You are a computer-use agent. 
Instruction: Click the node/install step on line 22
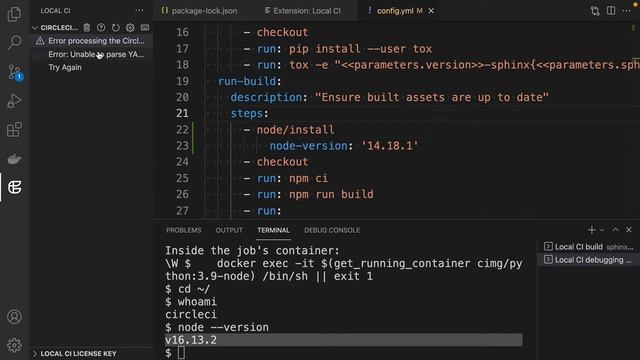tap(296, 130)
